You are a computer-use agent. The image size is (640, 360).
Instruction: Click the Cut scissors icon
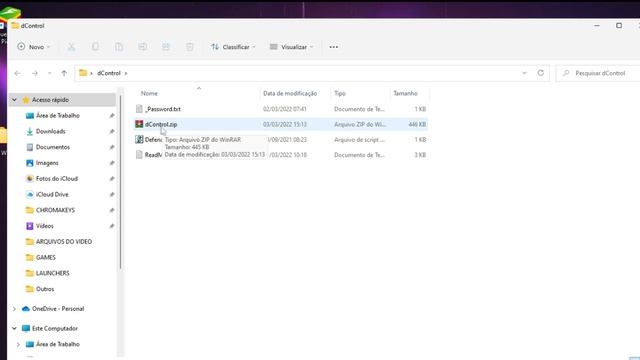[x=71, y=47]
